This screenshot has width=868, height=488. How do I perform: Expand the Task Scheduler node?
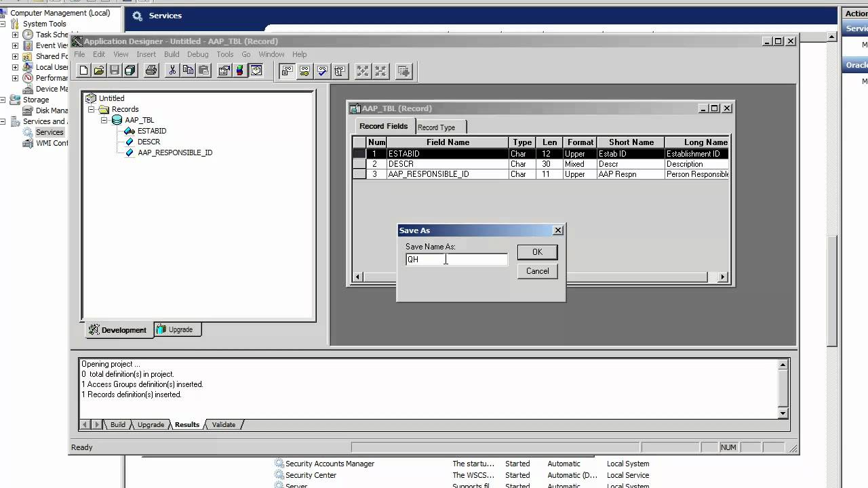pos(15,35)
